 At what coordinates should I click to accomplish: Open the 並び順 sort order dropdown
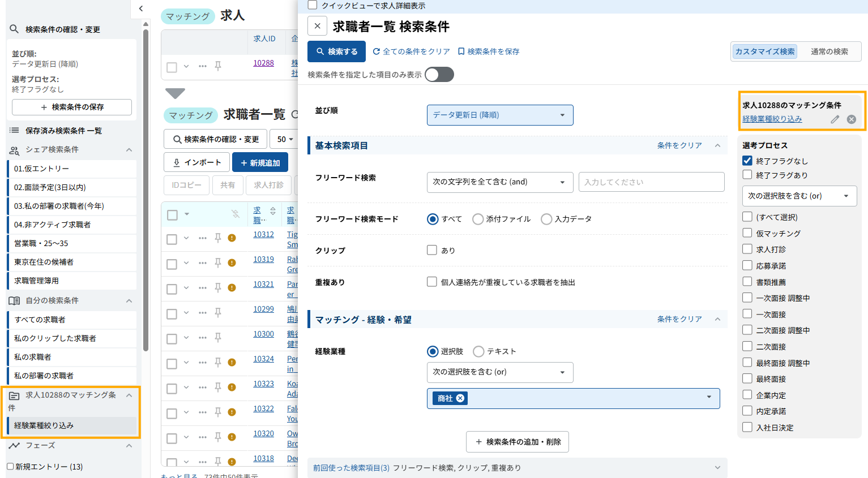[499, 115]
